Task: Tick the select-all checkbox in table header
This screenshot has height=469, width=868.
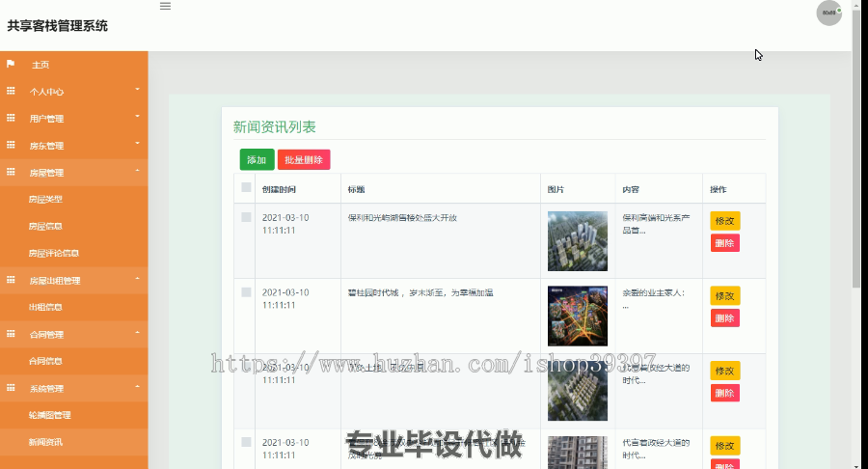Action: point(246,187)
